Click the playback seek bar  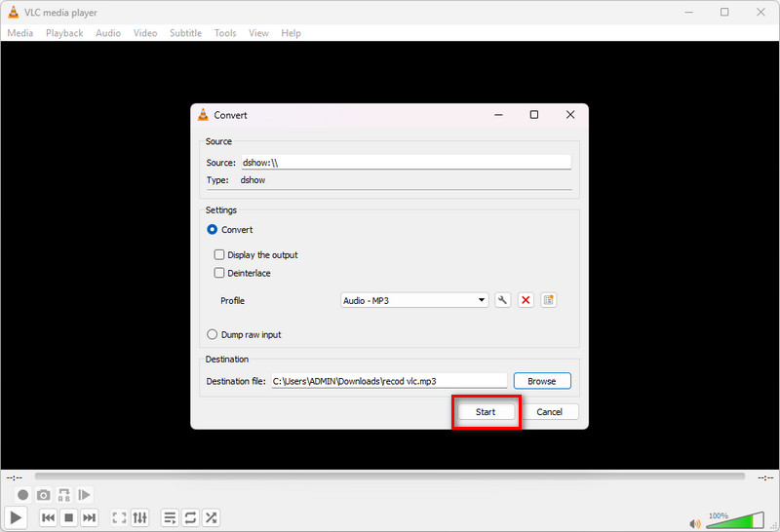tap(389, 476)
